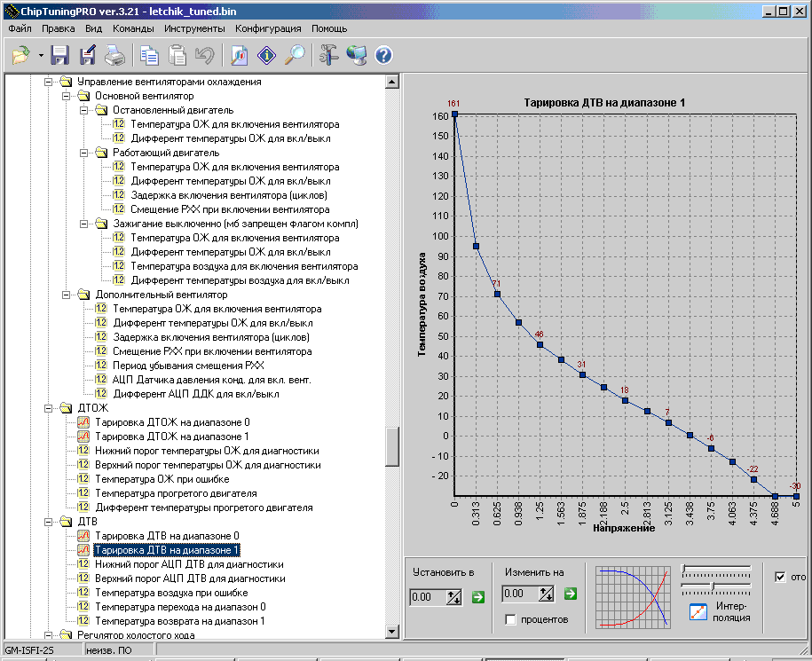Click the copy icon in toolbar
The height and width of the screenshot is (661, 812).
(150, 56)
